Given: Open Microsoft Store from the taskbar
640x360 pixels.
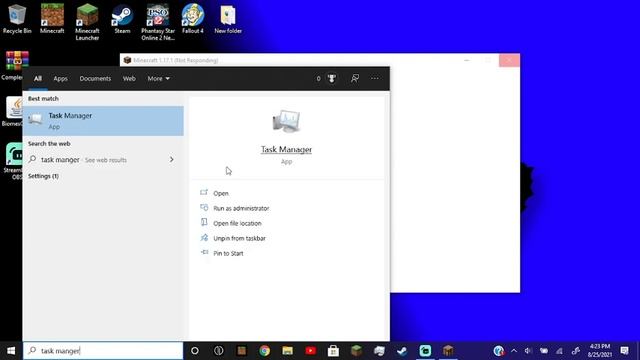Looking at the screenshot, I should (333, 351).
